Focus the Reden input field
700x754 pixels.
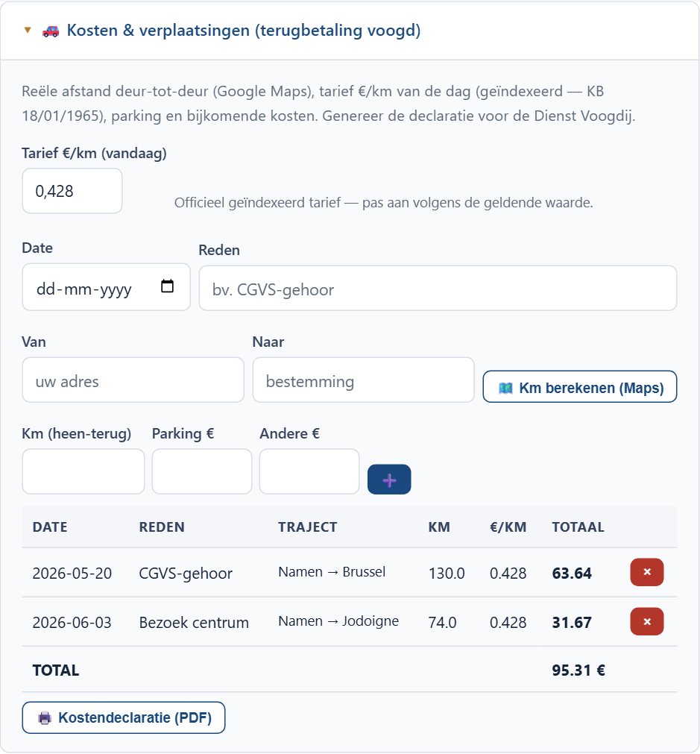pos(438,289)
